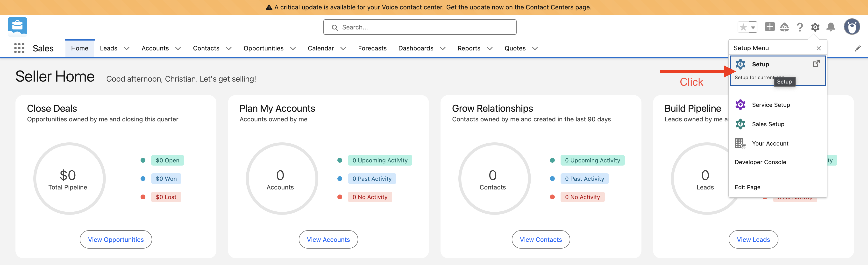Open the notifications bell
868x265 pixels.
831,27
